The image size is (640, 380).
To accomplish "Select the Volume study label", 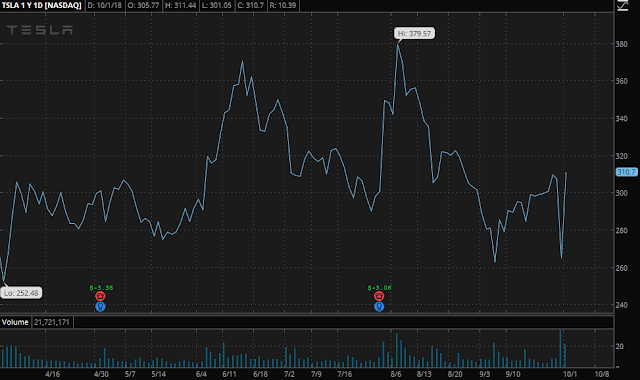I will tap(15, 322).
